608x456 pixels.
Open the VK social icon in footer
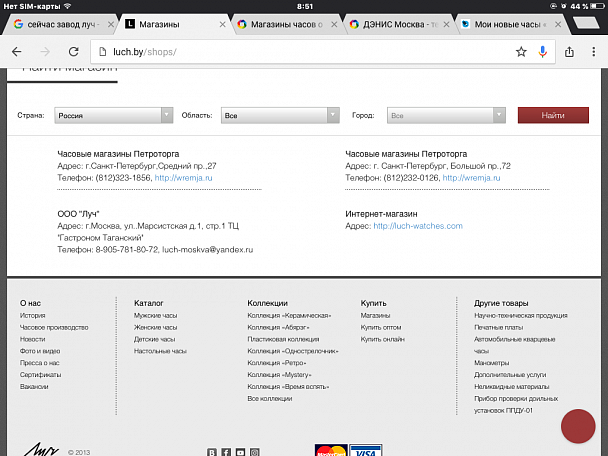tap(212, 452)
